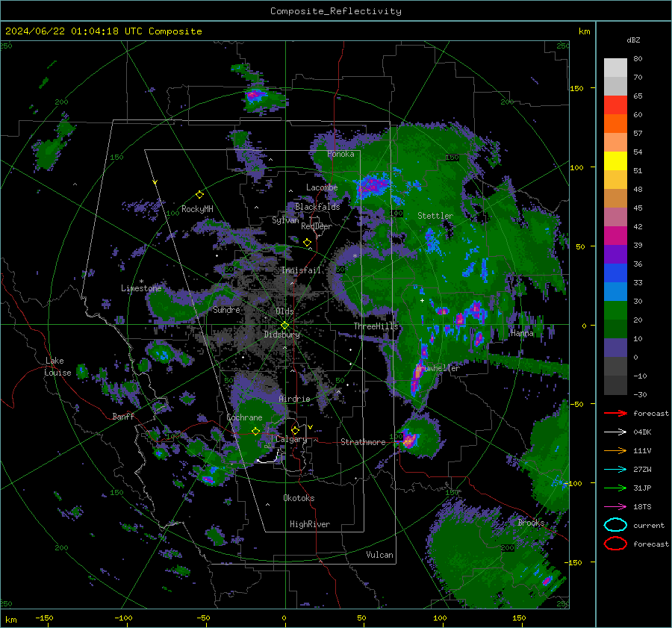
Task: Click the 'Limestone' map label
Action: (x=141, y=288)
